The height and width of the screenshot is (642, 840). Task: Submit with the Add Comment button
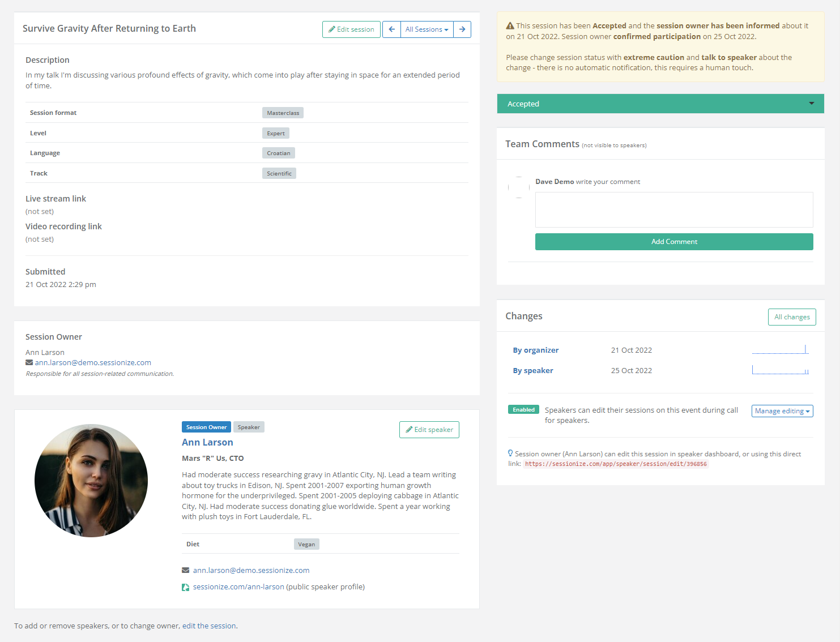click(x=674, y=242)
